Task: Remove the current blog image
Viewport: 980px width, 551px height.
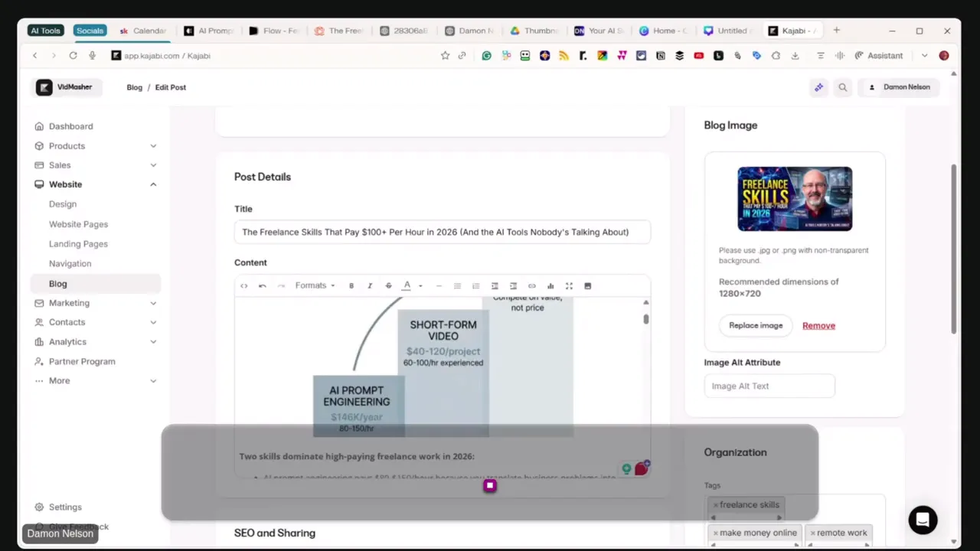Action: pyautogui.click(x=818, y=325)
